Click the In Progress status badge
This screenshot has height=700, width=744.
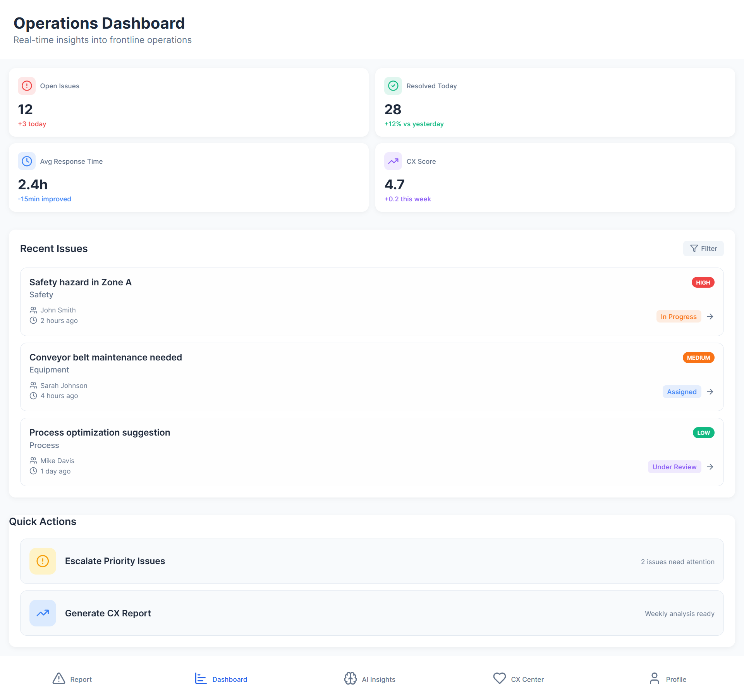tap(679, 317)
